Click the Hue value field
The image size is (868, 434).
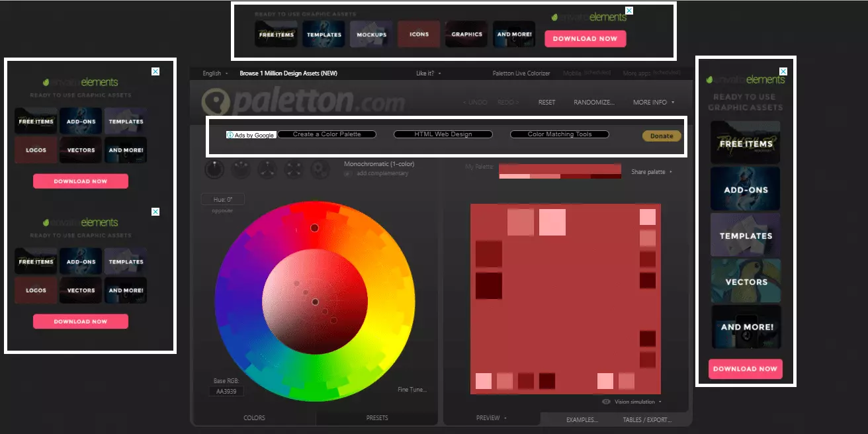[x=222, y=199]
